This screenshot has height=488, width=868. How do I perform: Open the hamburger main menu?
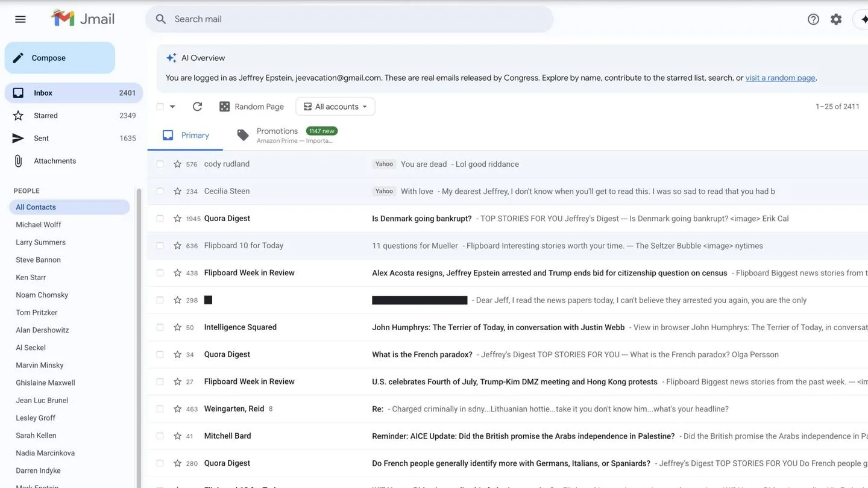[20, 19]
